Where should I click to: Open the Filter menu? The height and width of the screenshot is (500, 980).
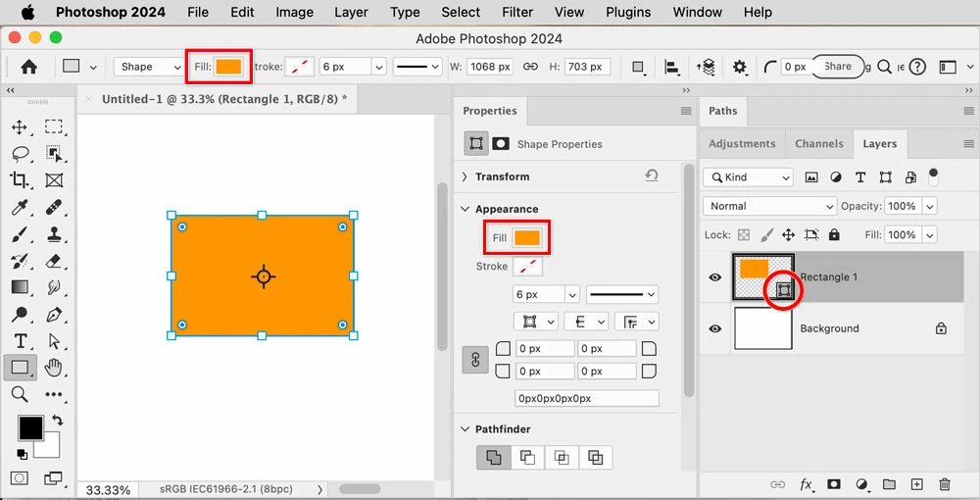coord(516,12)
